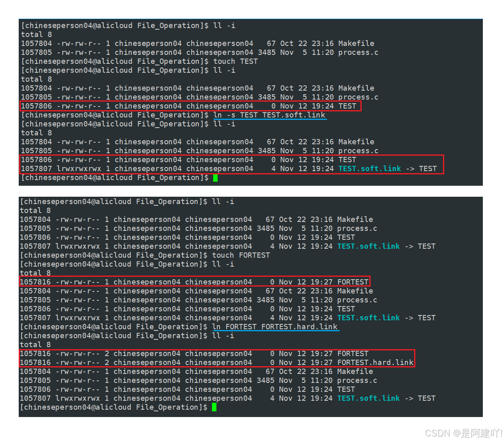The image size is (504, 441).
Task: Click the final empty prompt in the lower terminal
Action: [x=113, y=407]
